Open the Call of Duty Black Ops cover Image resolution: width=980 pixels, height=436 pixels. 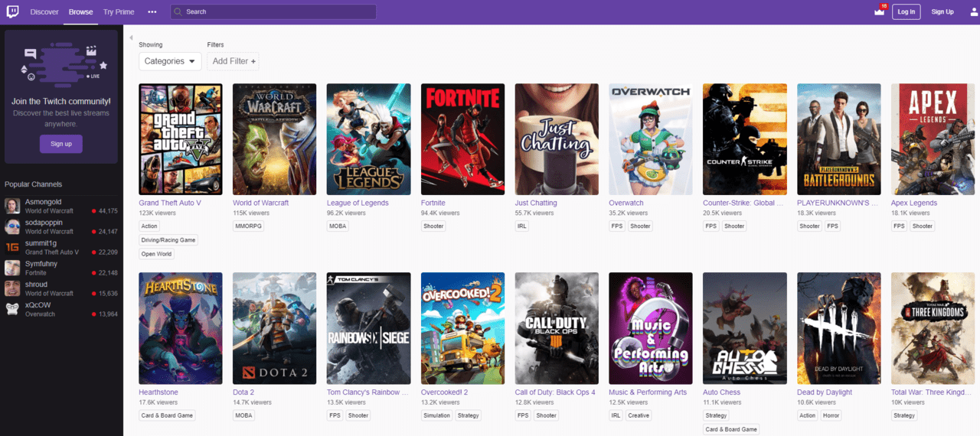pos(557,328)
